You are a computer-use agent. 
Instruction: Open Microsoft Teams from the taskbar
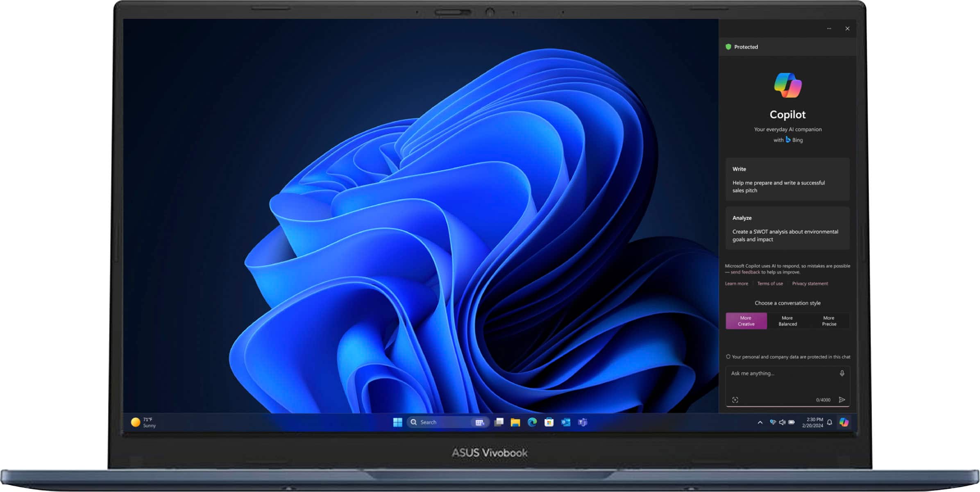[x=582, y=422]
